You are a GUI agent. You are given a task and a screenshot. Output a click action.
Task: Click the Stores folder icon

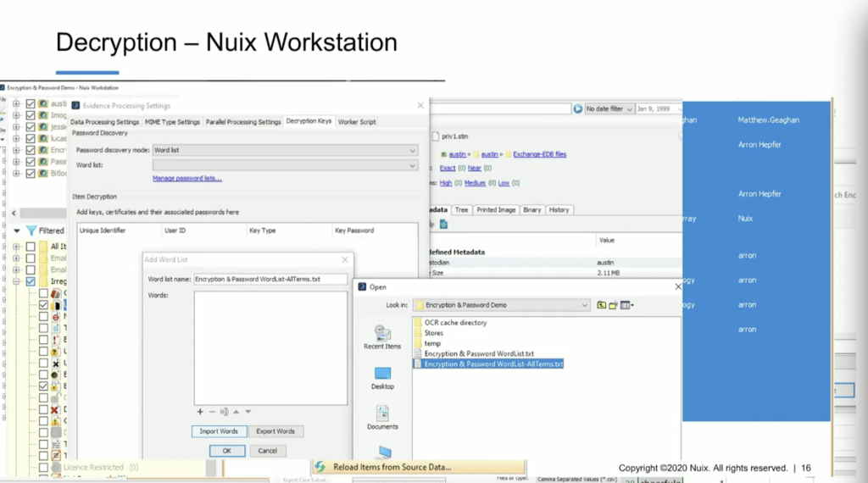point(418,333)
